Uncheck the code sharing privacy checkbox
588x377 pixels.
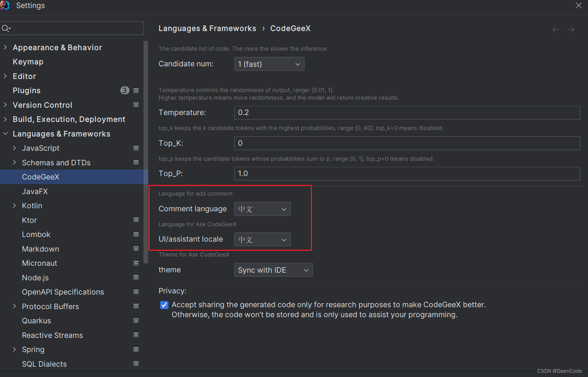[164, 305]
